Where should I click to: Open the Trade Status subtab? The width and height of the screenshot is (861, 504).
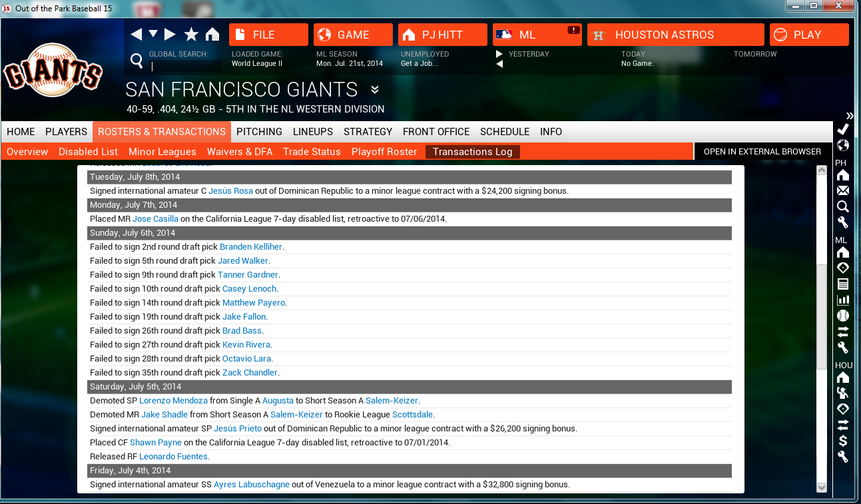pyautogui.click(x=312, y=152)
